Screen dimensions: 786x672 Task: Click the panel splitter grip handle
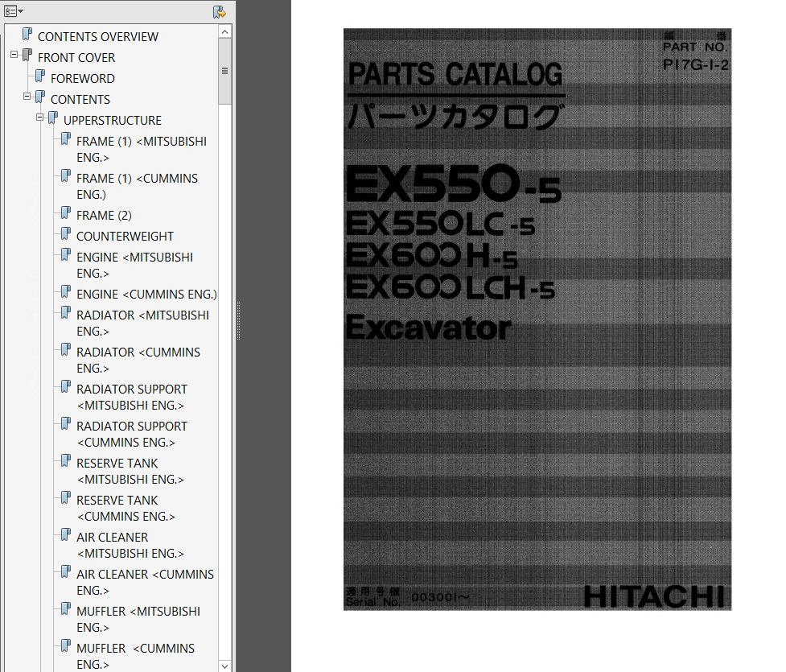click(x=238, y=321)
